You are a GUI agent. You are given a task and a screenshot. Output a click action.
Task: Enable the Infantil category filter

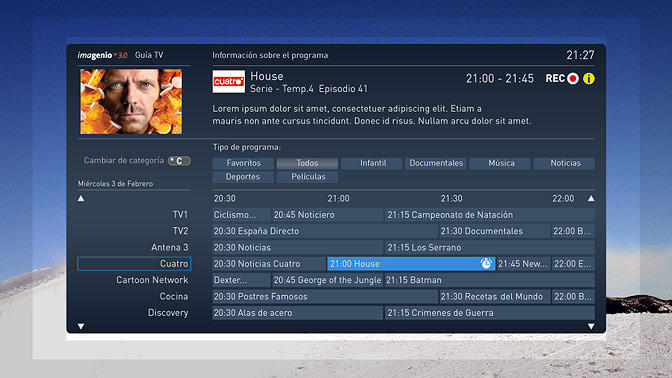[372, 163]
